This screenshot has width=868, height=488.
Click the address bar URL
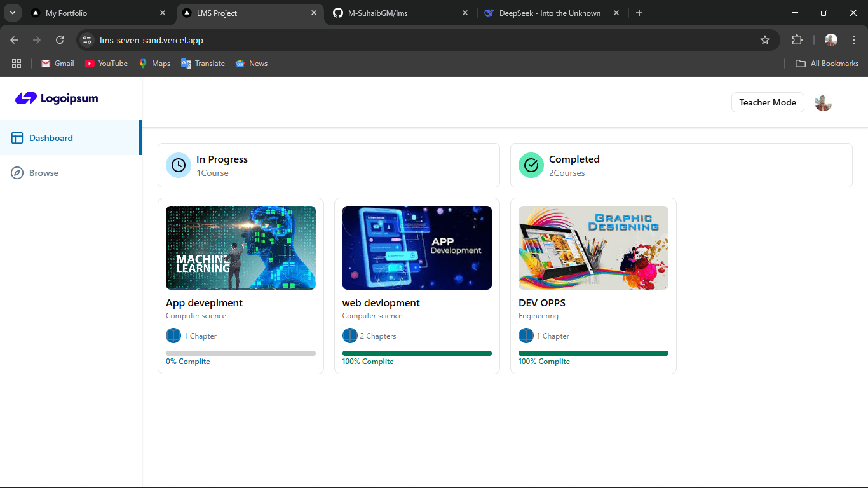(151, 40)
